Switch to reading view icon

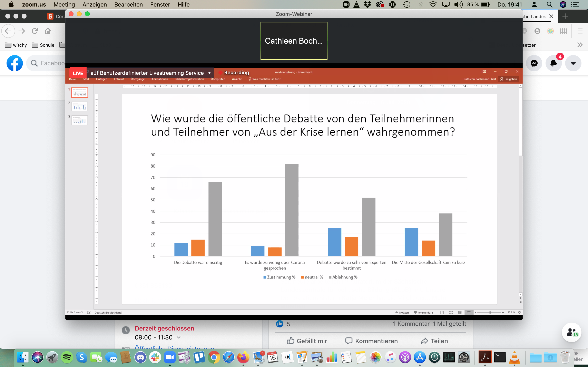point(460,313)
